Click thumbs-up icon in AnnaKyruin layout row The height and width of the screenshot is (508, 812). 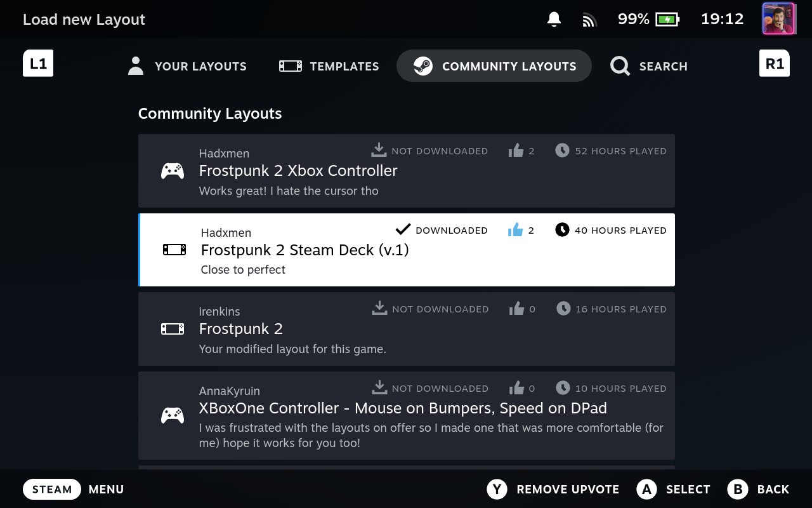(x=516, y=387)
